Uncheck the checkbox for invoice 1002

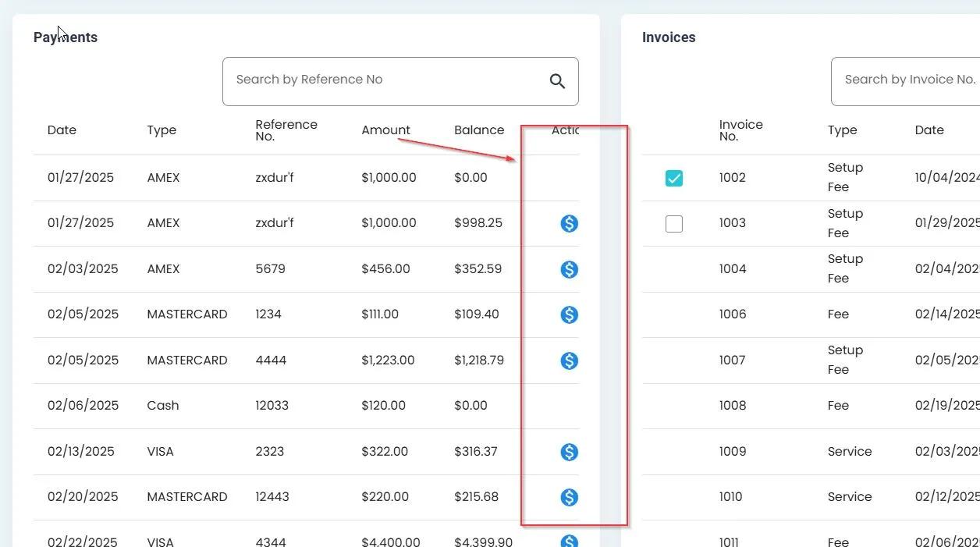tap(674, 178)
